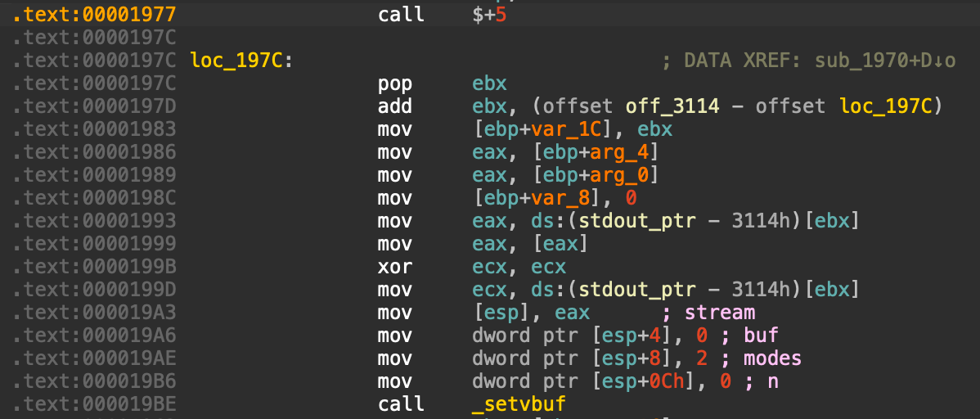Click address .text:0000197D
The image size is (980, 419).
[x=94, y=106]
